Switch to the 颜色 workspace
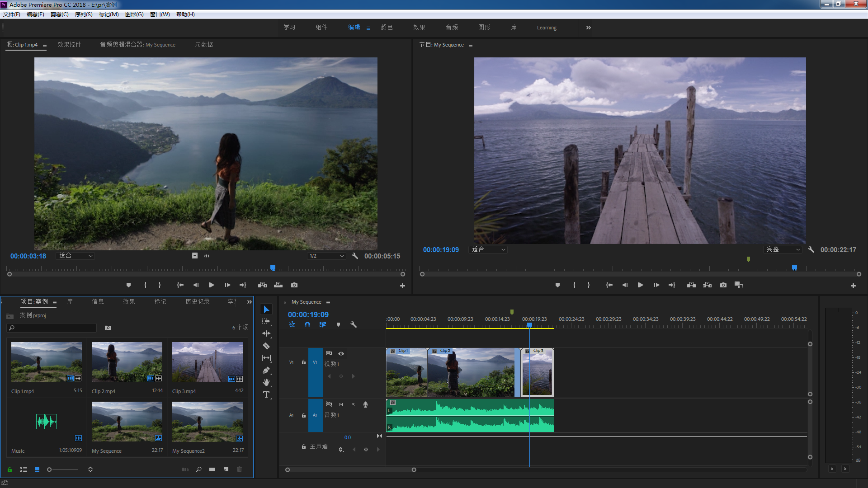Screen dimensions: 868x488 click(x=387, y=28)
